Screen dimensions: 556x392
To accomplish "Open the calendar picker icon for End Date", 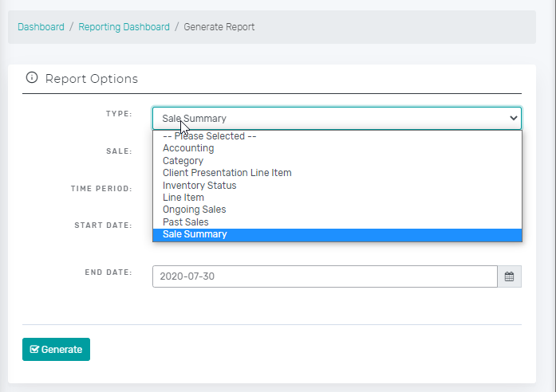I will (509, 276).
